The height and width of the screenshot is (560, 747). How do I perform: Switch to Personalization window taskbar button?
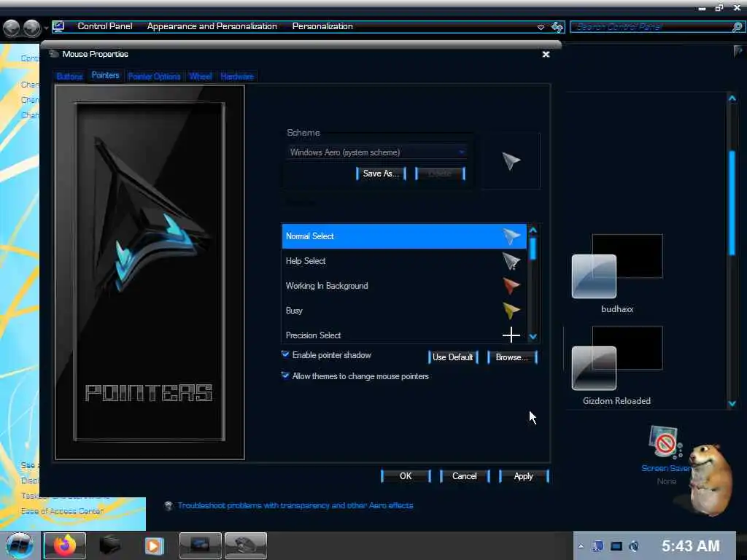pos(200,545)
